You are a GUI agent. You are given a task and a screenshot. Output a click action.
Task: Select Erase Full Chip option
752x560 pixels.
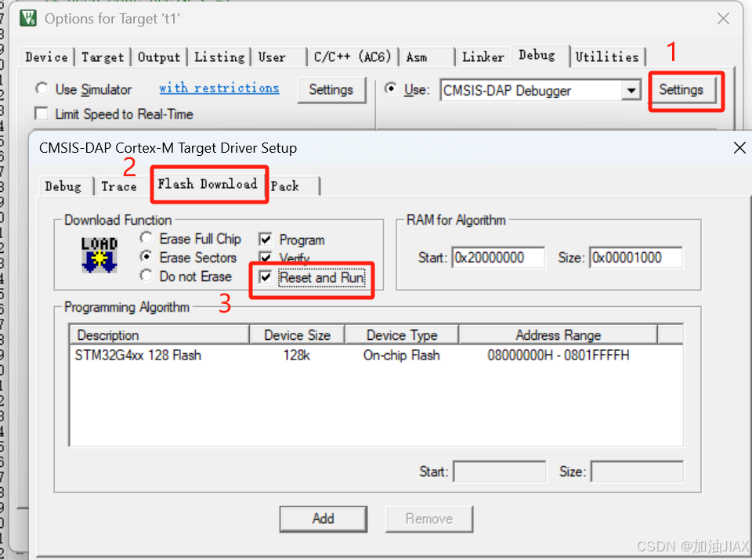coord(146,238)
